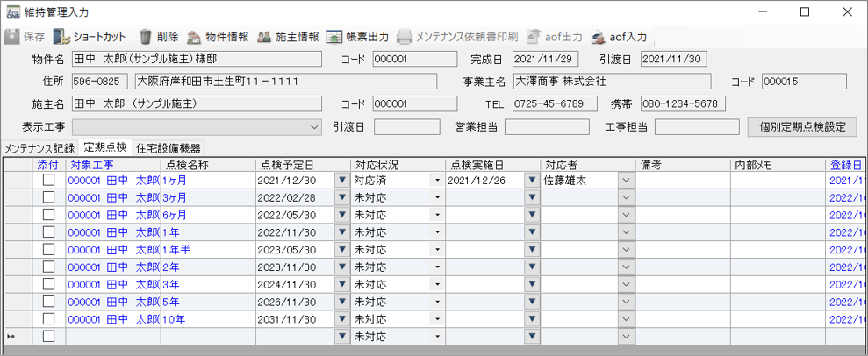Screen dimensions: 868x356
Task: Open 物件情報 property info icon
Action: pyautogui.click(x=193, y=37)
